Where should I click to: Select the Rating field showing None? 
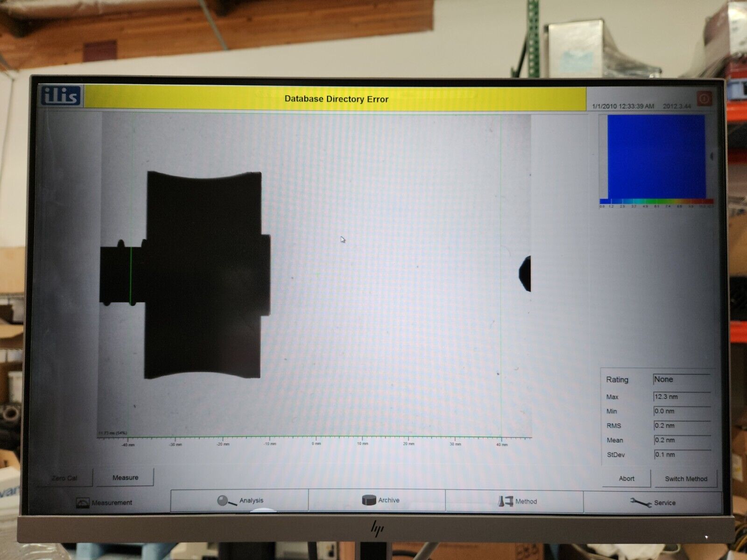coord(681,379)
